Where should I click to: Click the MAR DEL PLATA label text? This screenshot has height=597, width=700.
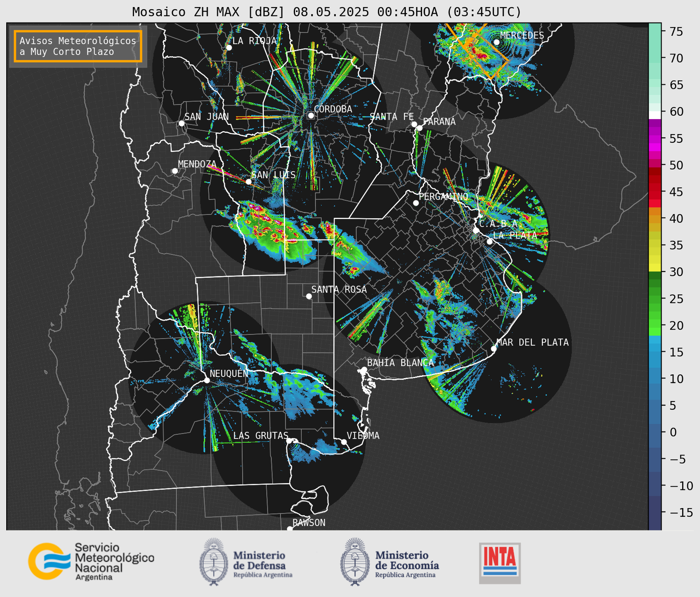(x=533, y=342)
